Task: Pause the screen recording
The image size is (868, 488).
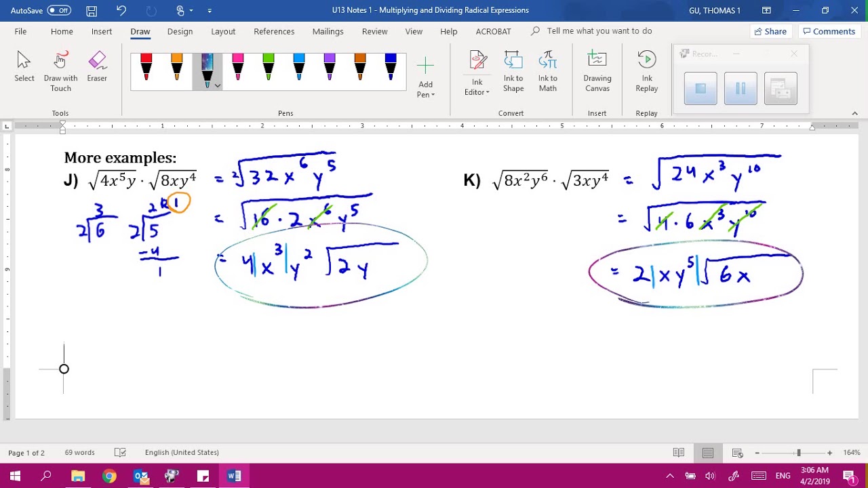Action: pos(741,88)
